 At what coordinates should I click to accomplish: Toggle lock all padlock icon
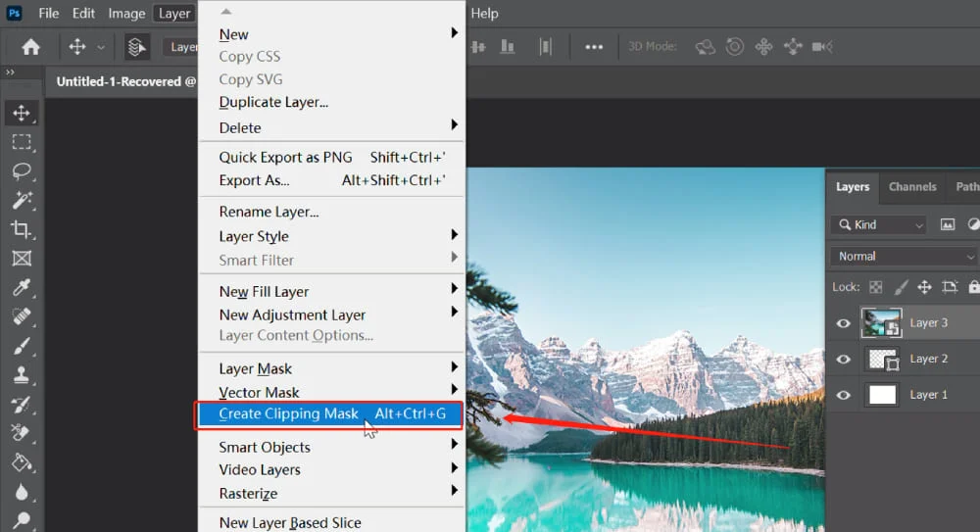pos(974,287)
